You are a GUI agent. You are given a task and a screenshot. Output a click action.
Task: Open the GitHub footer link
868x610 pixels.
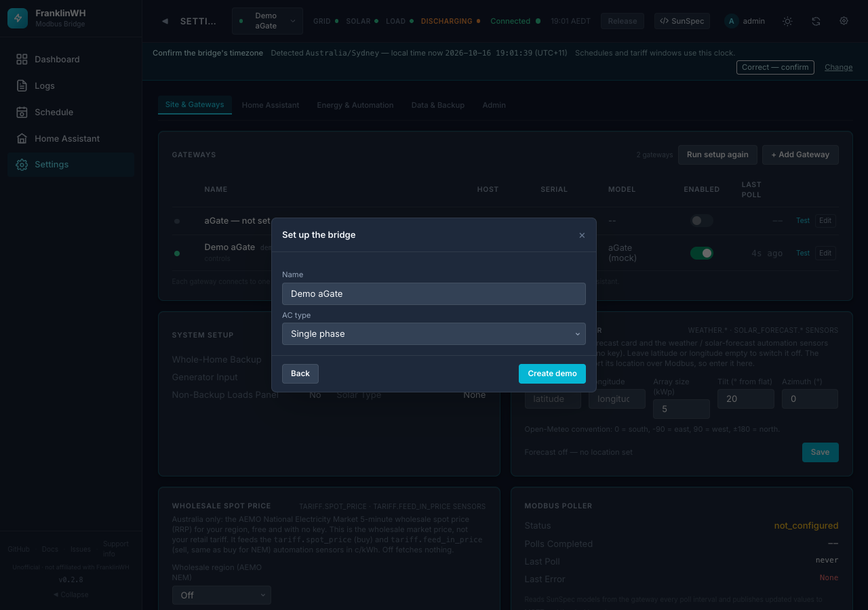pos(18,549)
